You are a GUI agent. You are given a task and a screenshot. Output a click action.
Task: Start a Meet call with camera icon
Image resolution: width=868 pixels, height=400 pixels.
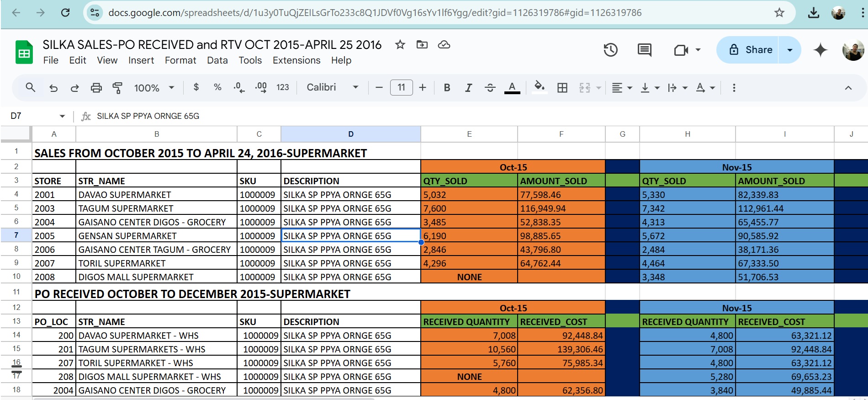(x=681, y=50)
